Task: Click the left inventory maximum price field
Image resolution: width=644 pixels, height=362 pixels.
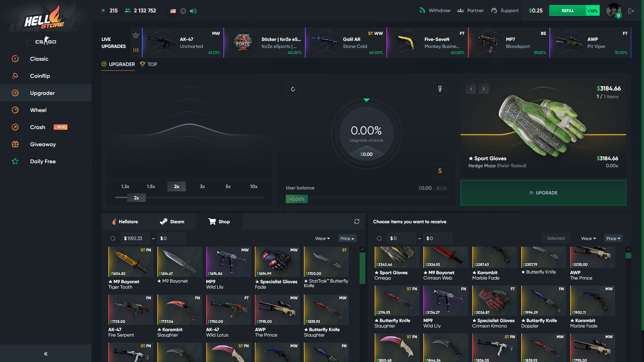Action: (x=171, y=238)
